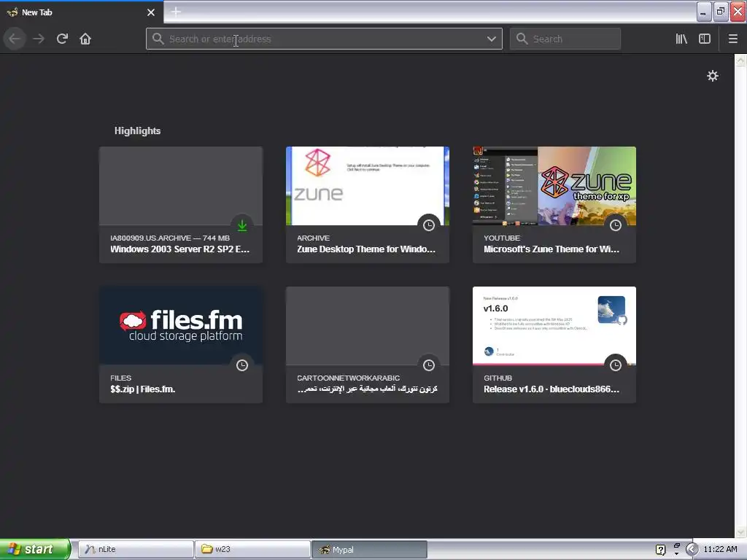
Task: Reload the current page
Action: pyautogui.click(x=62, y=39)
